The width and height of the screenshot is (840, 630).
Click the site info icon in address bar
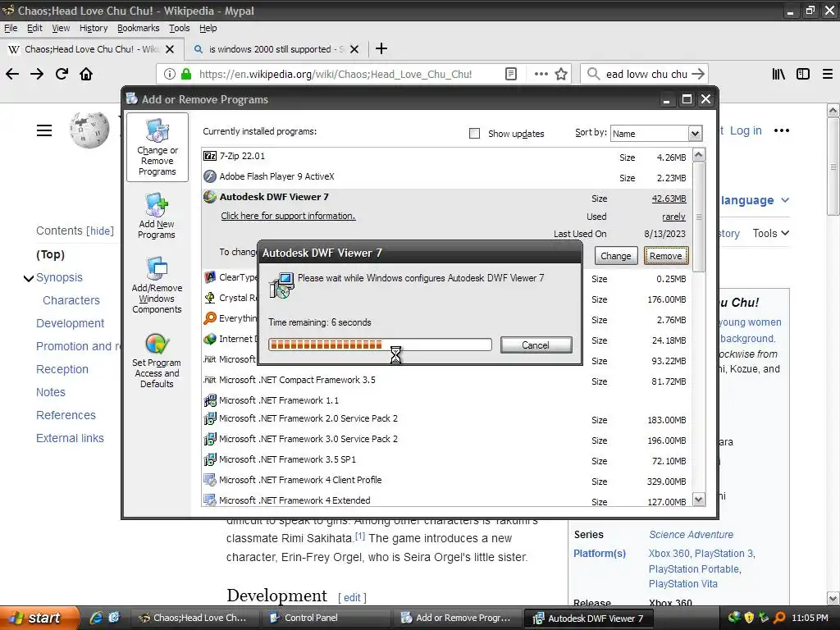(169, 74)
